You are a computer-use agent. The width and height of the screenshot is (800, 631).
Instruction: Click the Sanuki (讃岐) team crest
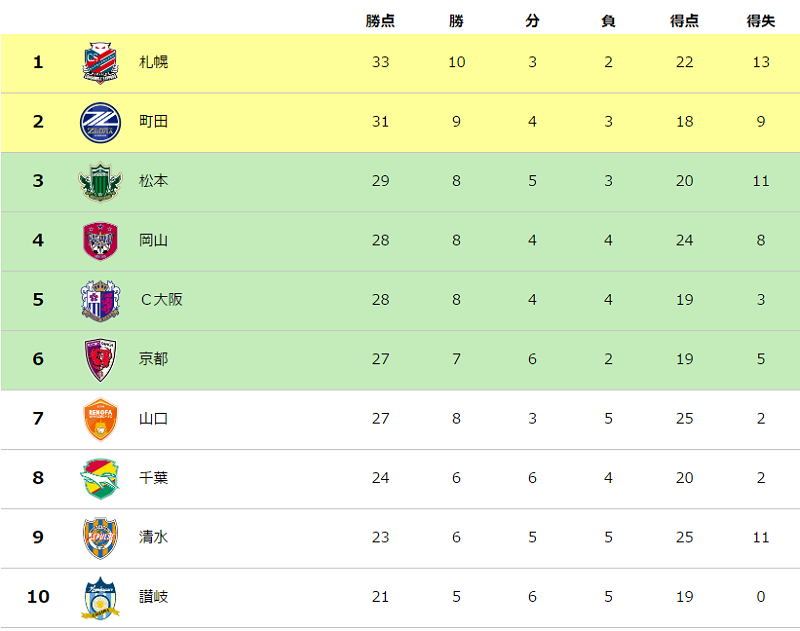coord(100,597)
